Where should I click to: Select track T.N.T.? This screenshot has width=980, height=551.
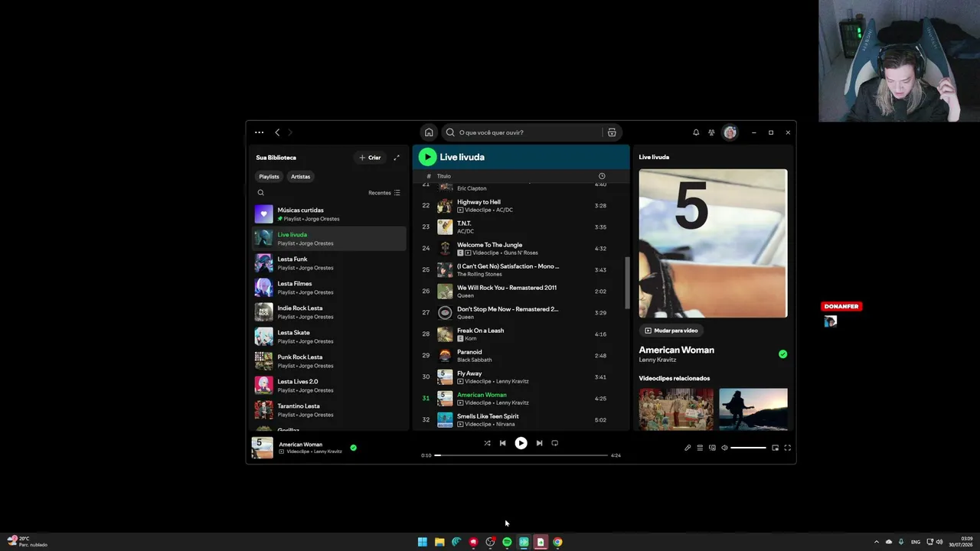[520, 227]
